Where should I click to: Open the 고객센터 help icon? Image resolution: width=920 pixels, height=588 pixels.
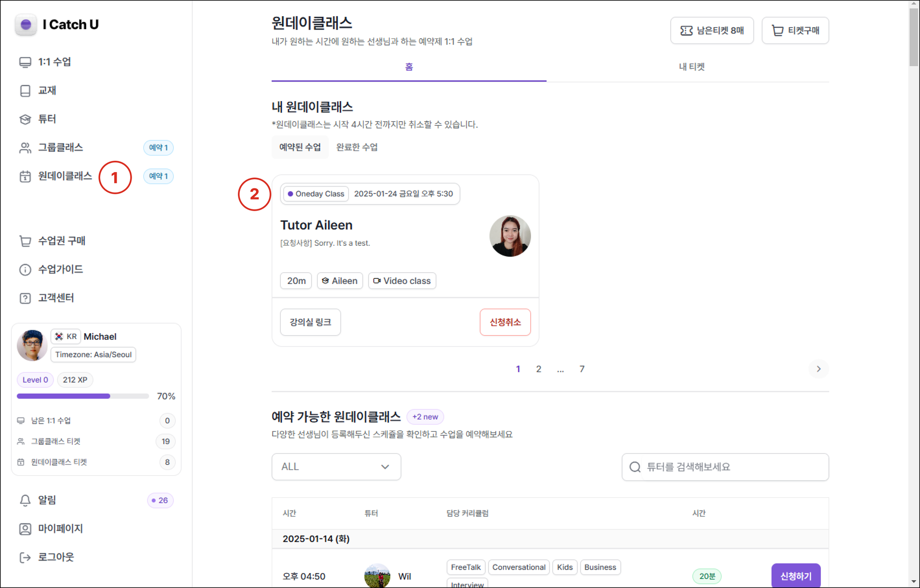pos(25,298)
